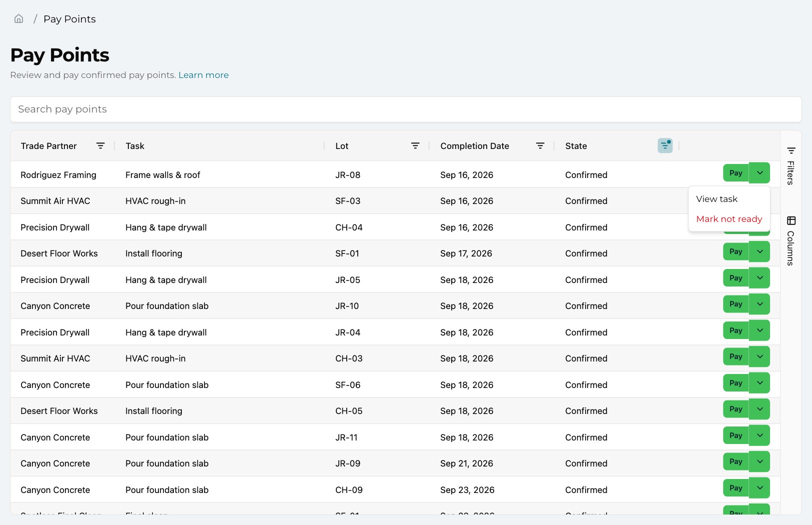
Task: Open the Completion Date column filter
Action: tap(540, 146)
